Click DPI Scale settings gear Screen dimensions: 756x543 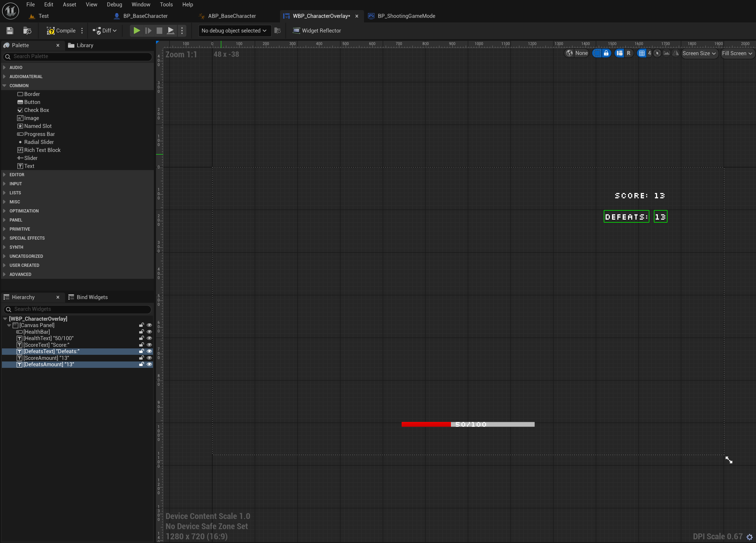pyautogui.click(x=750, y=537)
